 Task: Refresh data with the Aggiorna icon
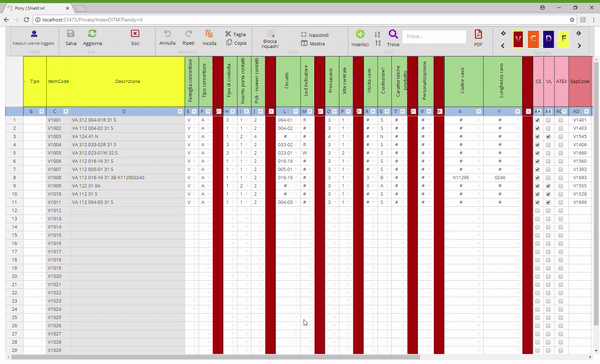point(92,34)
